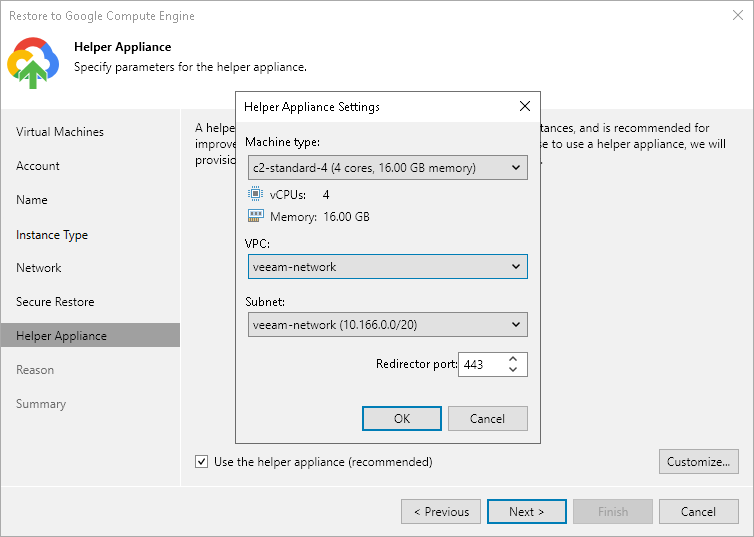Click 'Specify parameters for the helper appliance' text
Image resolution: width=754 pixels, height=537 pixels.
pyautogui.click(x=190, y=67)
